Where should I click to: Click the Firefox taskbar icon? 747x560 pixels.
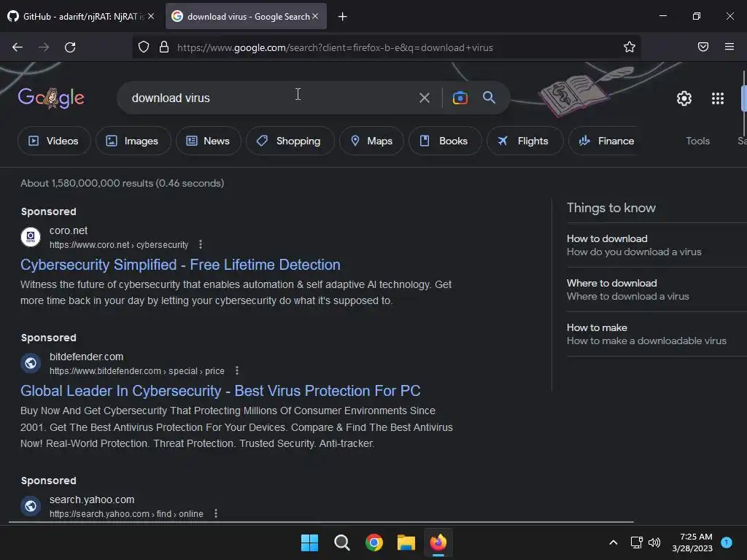[438, 542]
